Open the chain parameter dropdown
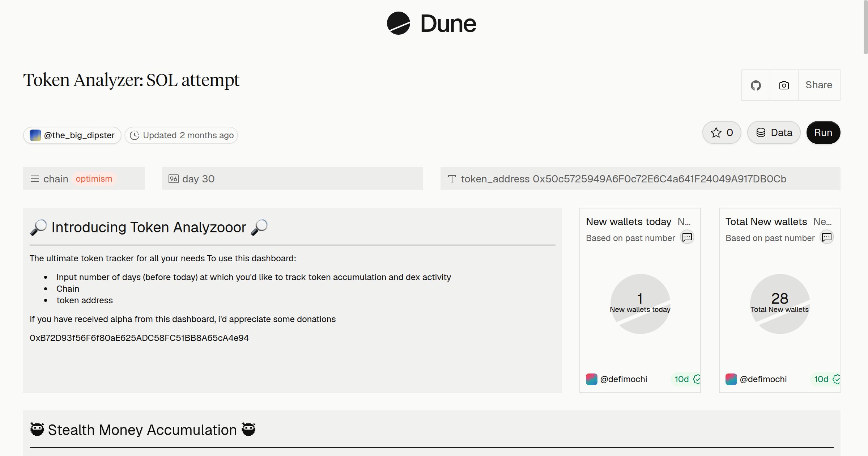The width and height of the screenshot is (868, 456). point(84,179)
